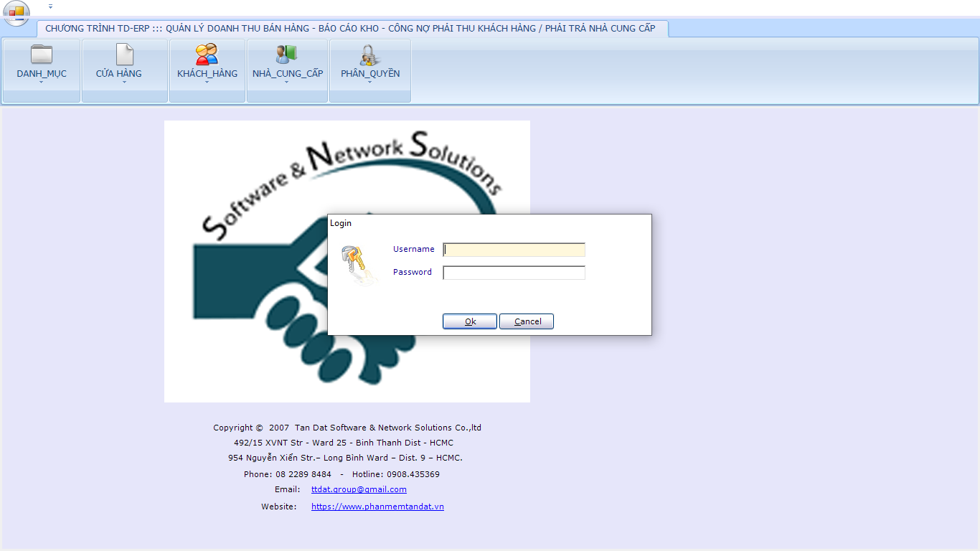Image resolution: width=980 pixels, height=551 pixels.
Task: Click the Phone and Hotline text line
Action: [x=341, y=474]
